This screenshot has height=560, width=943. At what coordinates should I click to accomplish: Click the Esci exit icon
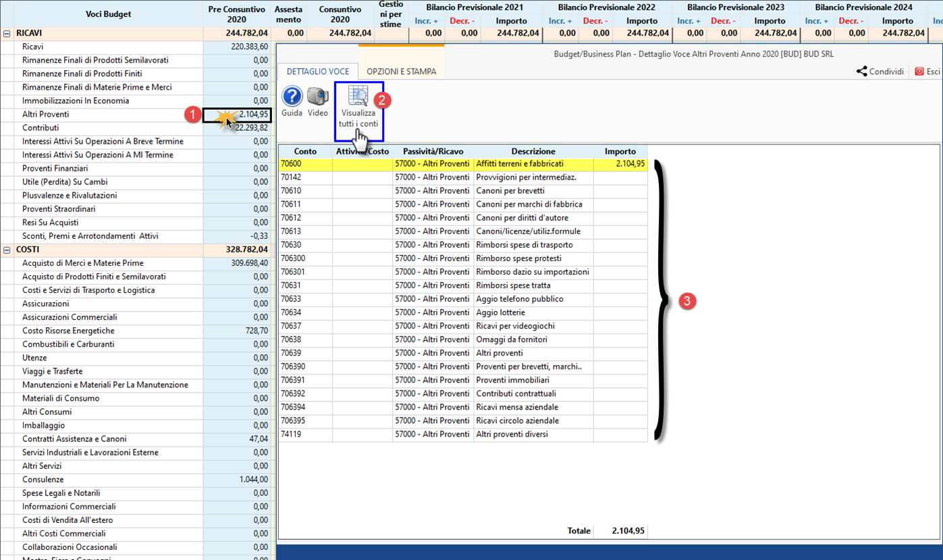coord(919,72)
